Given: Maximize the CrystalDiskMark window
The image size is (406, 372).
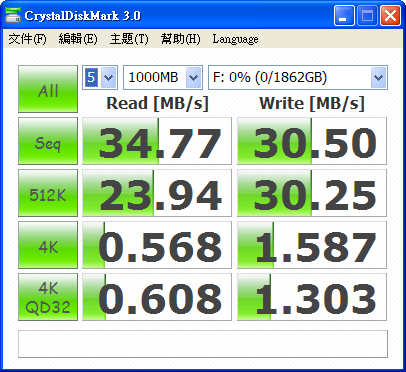Looking at the screenshot, I should (367, 15).
